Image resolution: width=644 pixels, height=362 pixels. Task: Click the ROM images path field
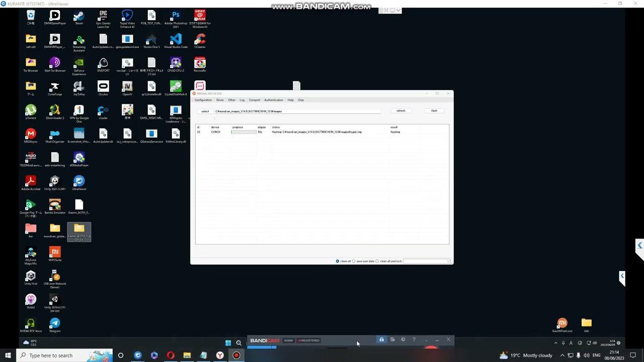click(x=297, y=111)
